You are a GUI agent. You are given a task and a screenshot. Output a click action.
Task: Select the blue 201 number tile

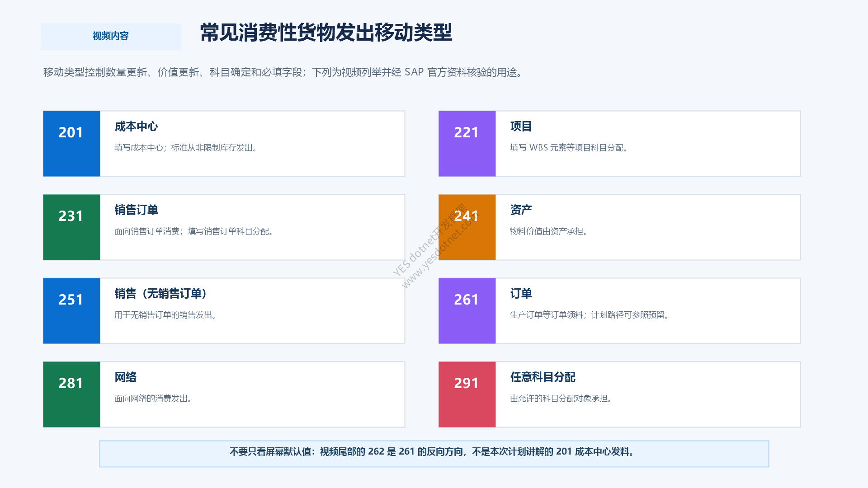click(x=71, y=144)
